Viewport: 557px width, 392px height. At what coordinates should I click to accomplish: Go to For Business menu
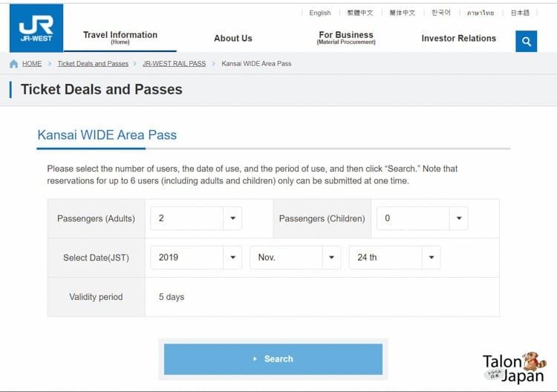pos(346,38)
